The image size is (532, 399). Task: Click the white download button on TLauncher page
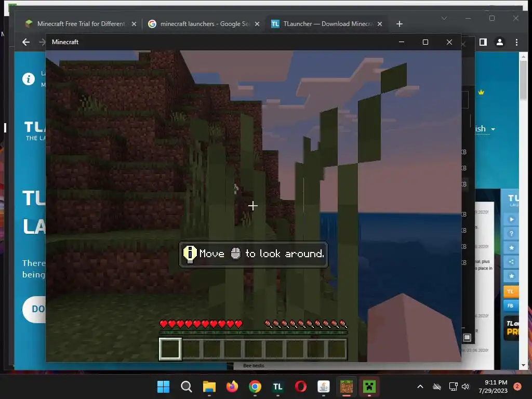coord(34,309)
